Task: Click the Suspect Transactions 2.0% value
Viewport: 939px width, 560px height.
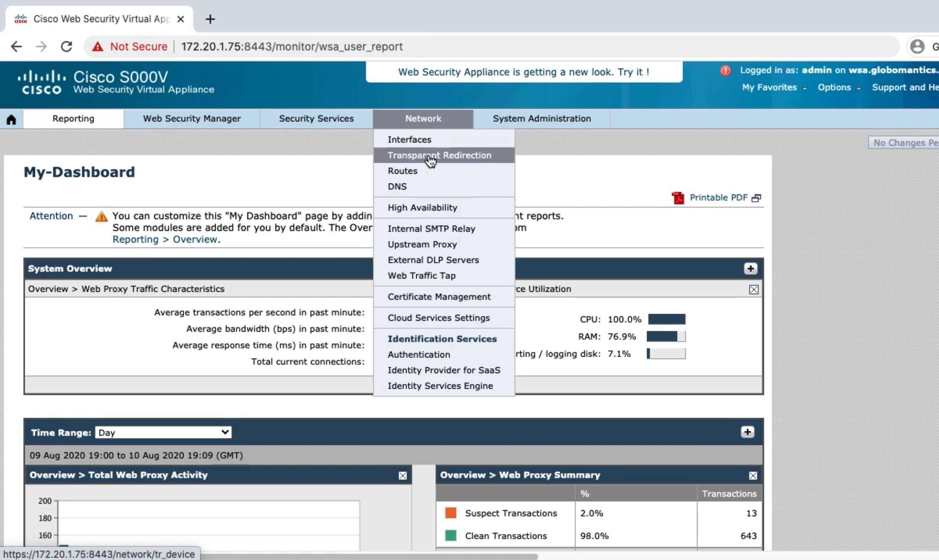Action: [x=591, y=513]
